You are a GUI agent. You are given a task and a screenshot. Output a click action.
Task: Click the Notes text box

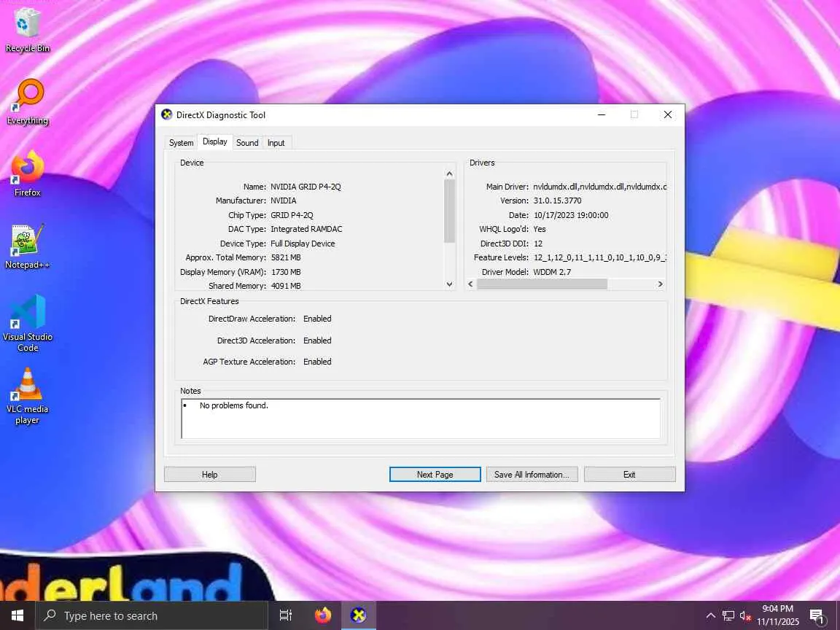coord(421,419)
